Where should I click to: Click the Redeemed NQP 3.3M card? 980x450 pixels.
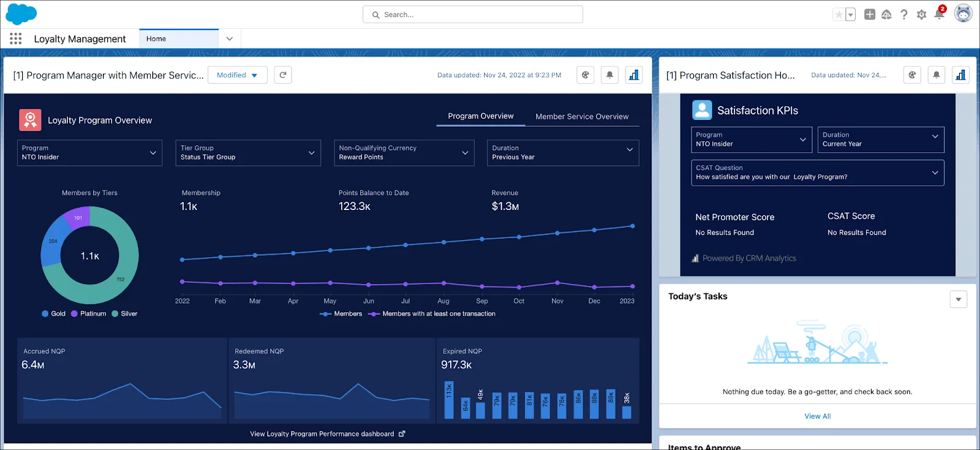331,380
